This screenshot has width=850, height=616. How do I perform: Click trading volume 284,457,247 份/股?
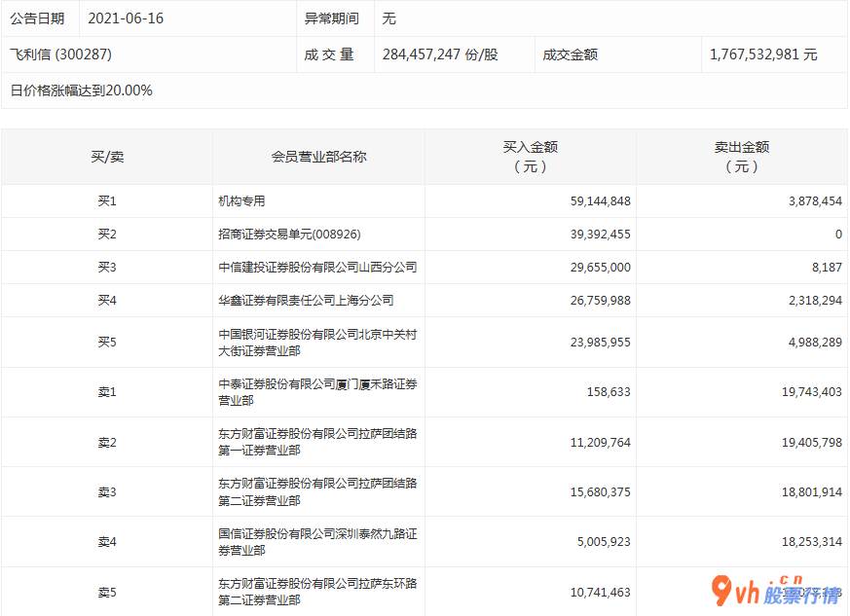pos(440,54)
